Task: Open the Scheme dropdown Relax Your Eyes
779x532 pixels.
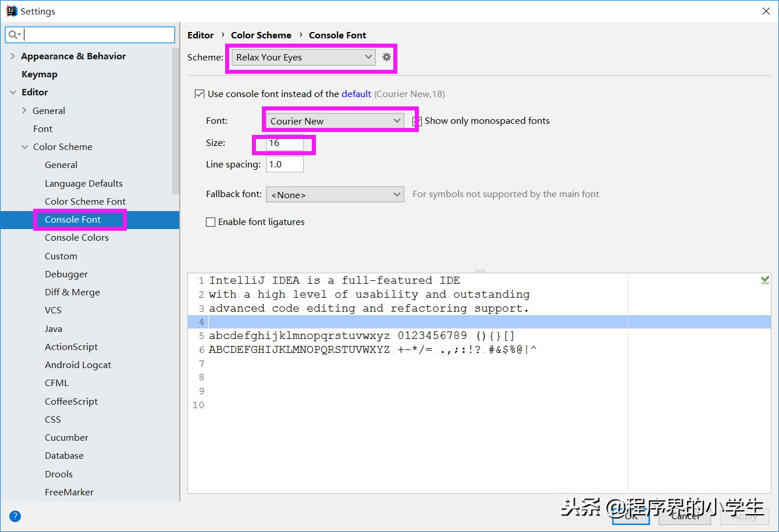Action: [303, 57]
